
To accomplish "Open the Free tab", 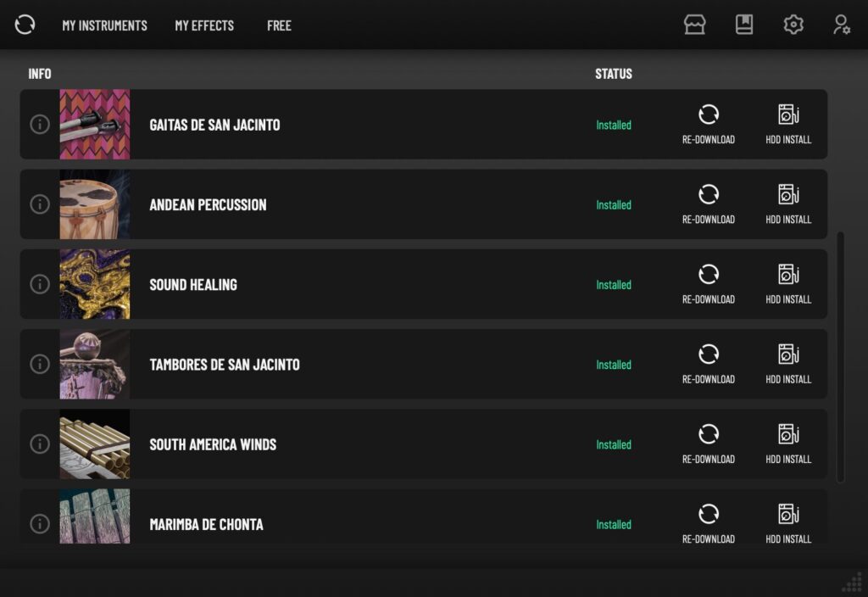I will coord(279,25).
